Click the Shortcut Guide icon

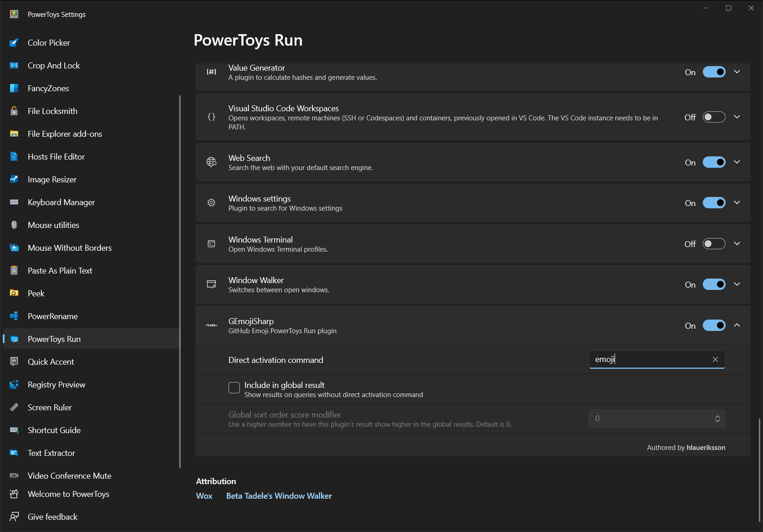pos(14,430)
